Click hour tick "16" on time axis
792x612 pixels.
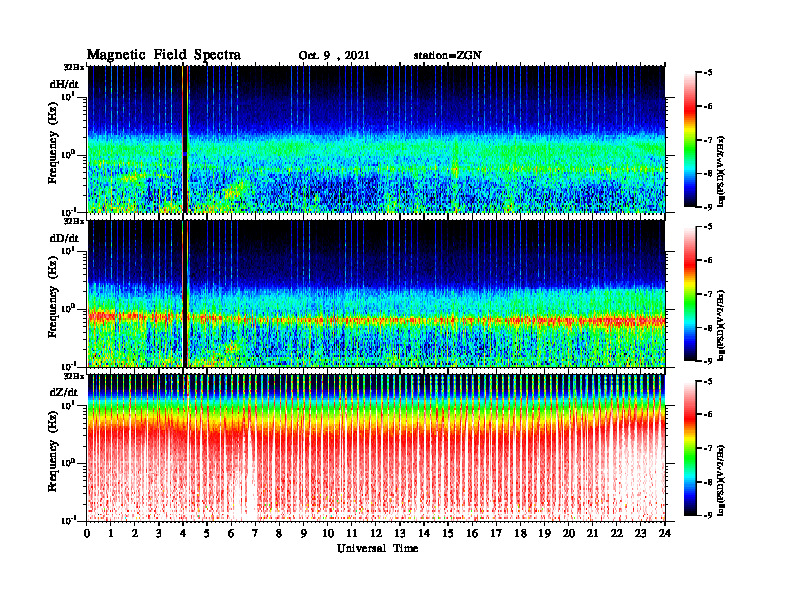(472, 534)
